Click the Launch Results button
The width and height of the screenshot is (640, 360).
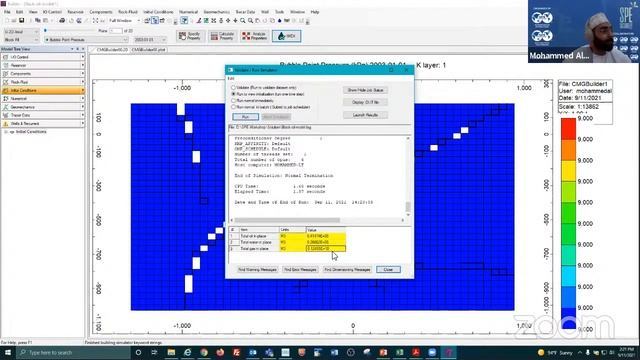(365, 115)
